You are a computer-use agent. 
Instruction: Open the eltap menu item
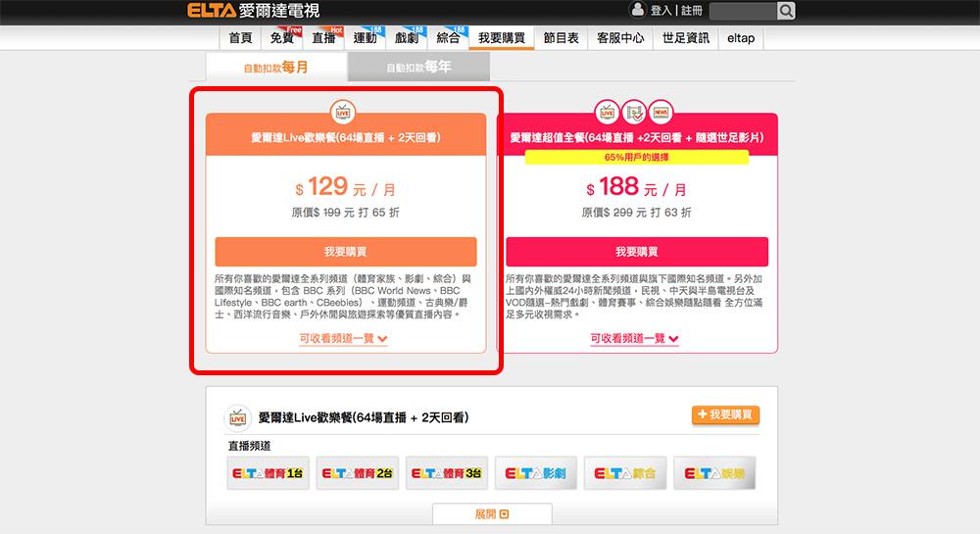tap(741, 38)
